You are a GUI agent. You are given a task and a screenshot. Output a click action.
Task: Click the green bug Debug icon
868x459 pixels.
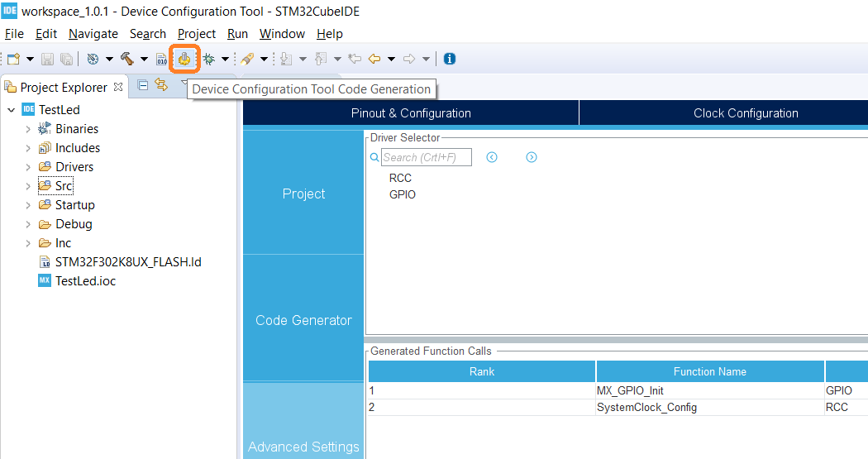click(208, 59)
